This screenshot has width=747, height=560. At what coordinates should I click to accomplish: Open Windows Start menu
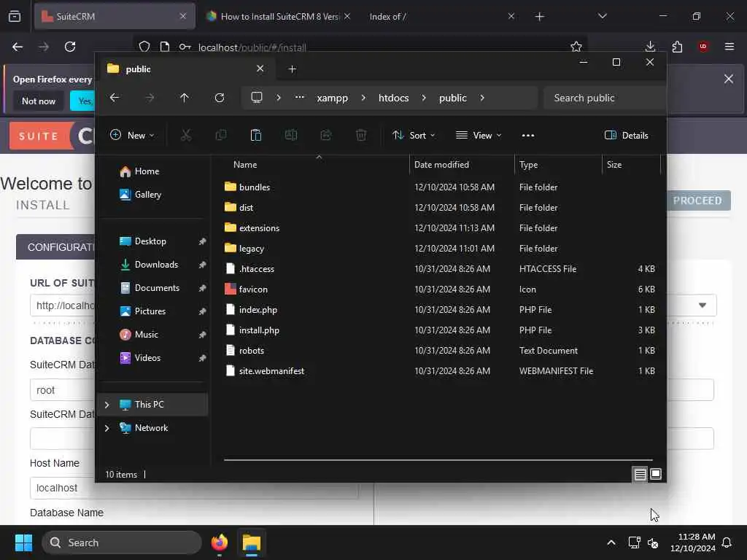(x=23, y=542)
